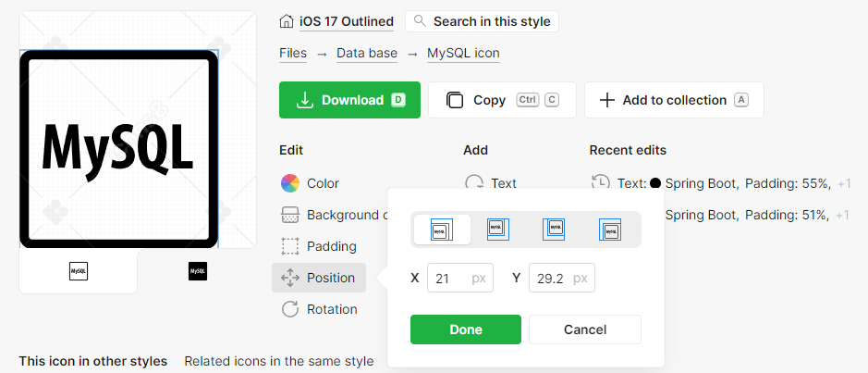Cancel the position changes
Screen dimensions: 868x373
tap(584, 329)
